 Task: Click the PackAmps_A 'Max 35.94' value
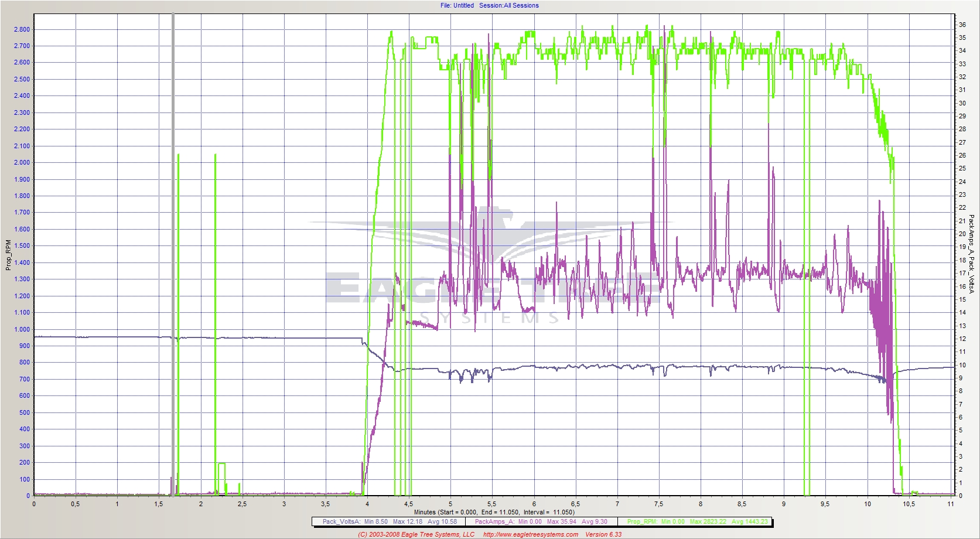[562, 521]
